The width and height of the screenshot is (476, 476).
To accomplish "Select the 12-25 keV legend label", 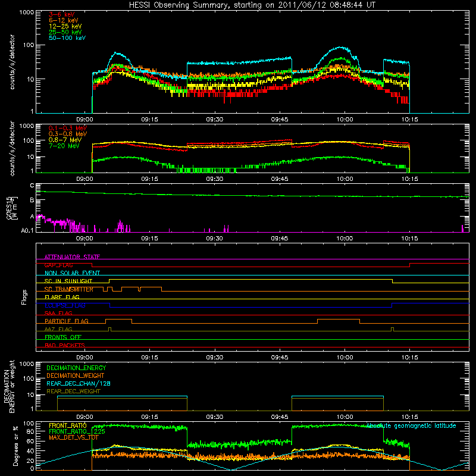I will (65, 26).
